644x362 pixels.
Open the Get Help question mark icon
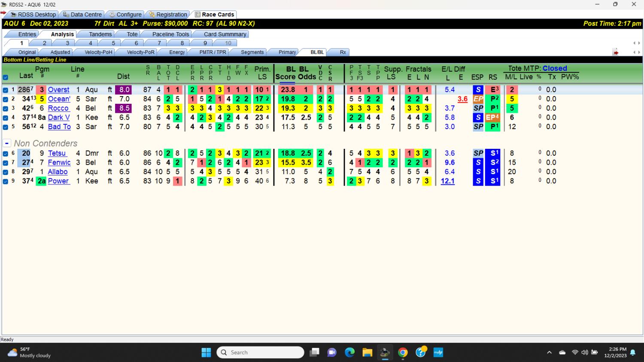[421, 353]
